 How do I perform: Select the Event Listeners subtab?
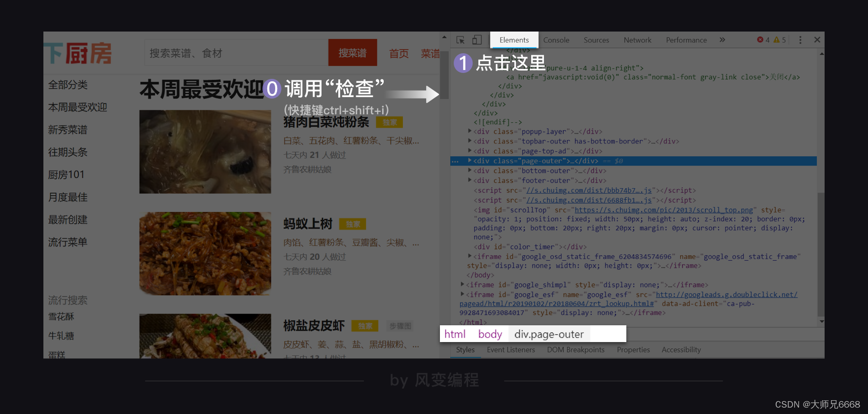(511, 349)
